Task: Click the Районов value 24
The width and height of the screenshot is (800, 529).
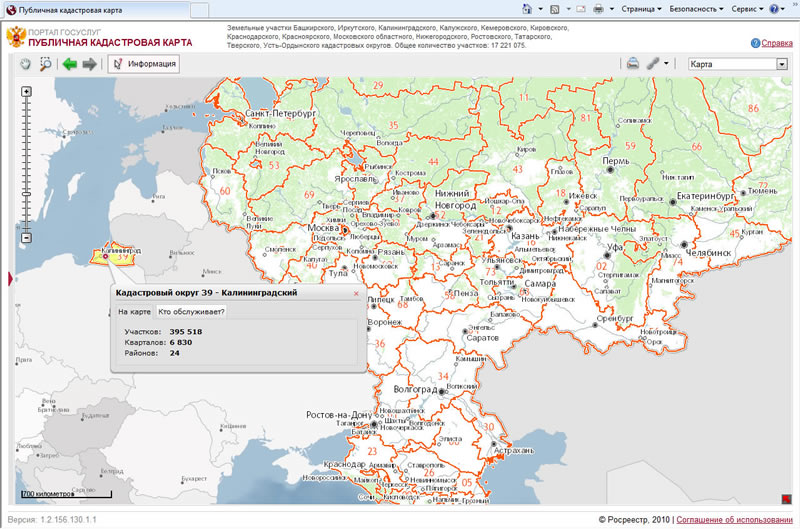Action: (x=174, y=353)
